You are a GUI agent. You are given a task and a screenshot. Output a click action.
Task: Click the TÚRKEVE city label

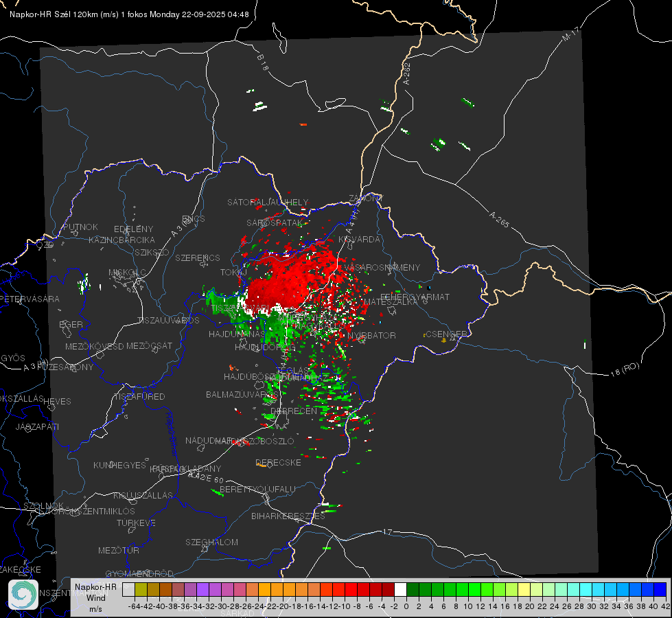click(x=136, y=523)
